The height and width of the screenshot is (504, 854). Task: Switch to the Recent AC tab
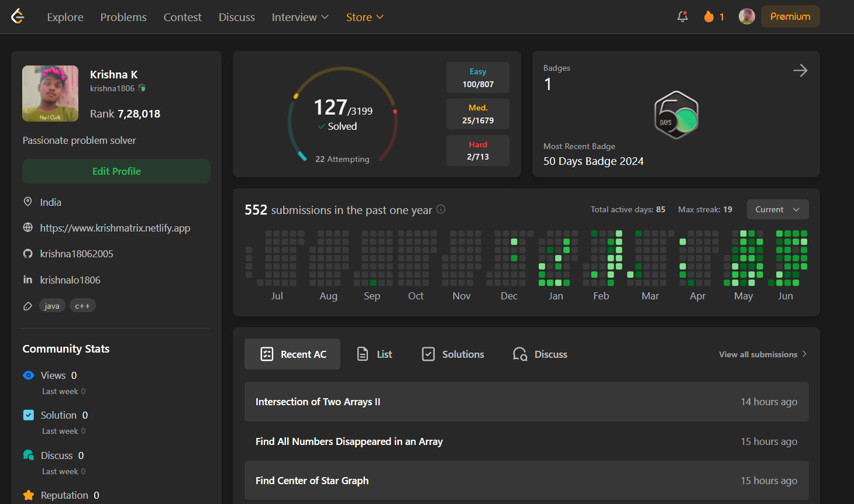[x=292, y=354]
